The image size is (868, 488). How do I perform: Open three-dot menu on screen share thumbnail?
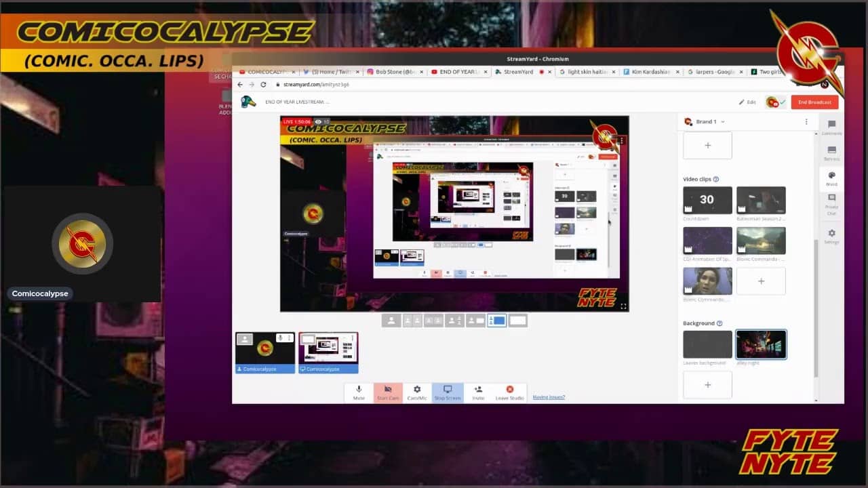click(x=353, y=338)
